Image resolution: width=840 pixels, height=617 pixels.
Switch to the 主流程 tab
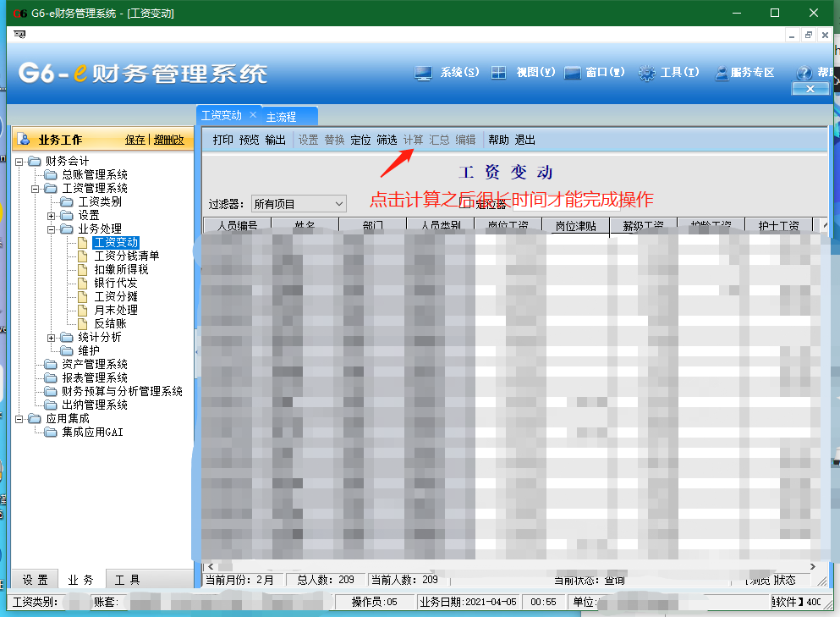pos(281,117)
